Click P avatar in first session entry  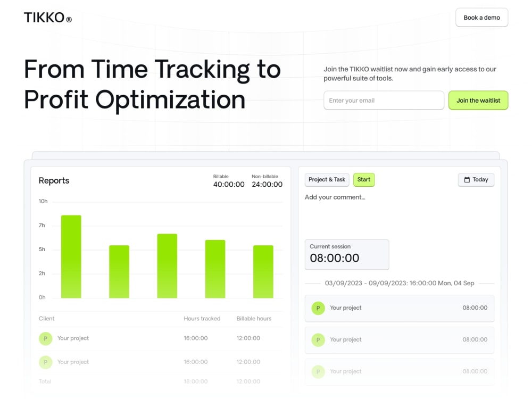point(318,308)
